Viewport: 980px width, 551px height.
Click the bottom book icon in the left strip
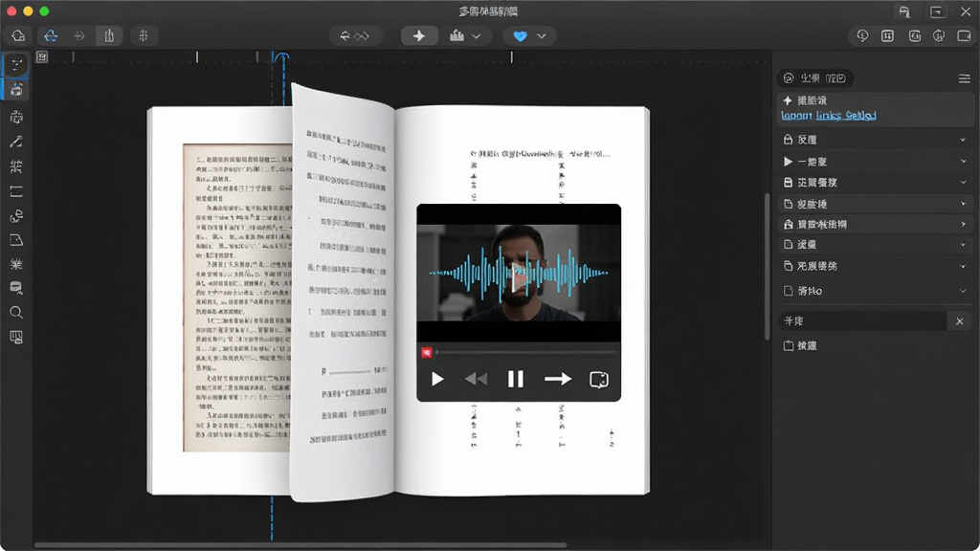coord(16,338)
